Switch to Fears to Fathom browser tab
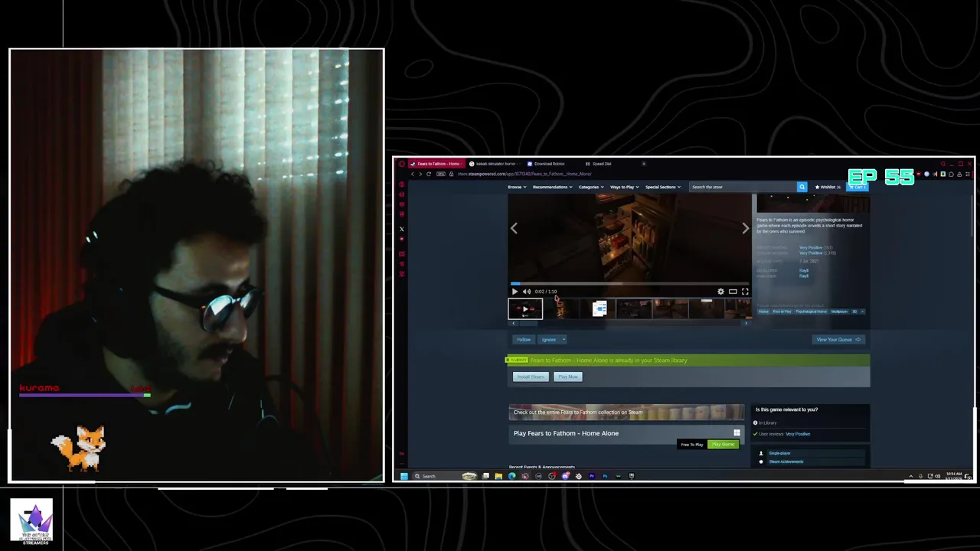Image resolution: width=980 pixels, height=551 pixels. pyautogui.click(x=438, y=164)
